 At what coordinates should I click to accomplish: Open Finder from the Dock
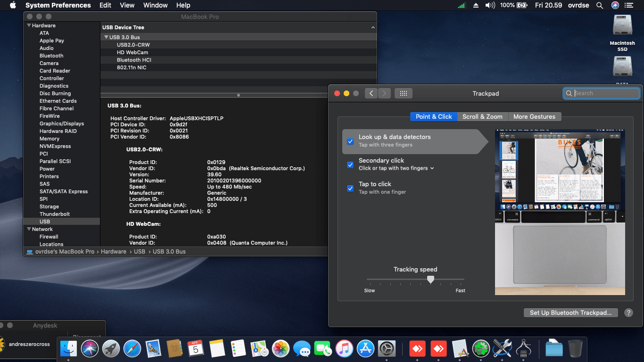[69, 349]
